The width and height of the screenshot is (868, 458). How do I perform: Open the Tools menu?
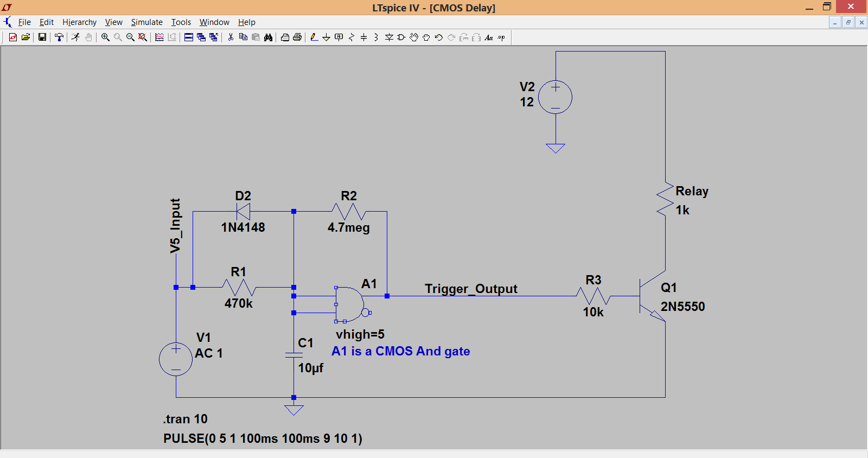[181, 22]
